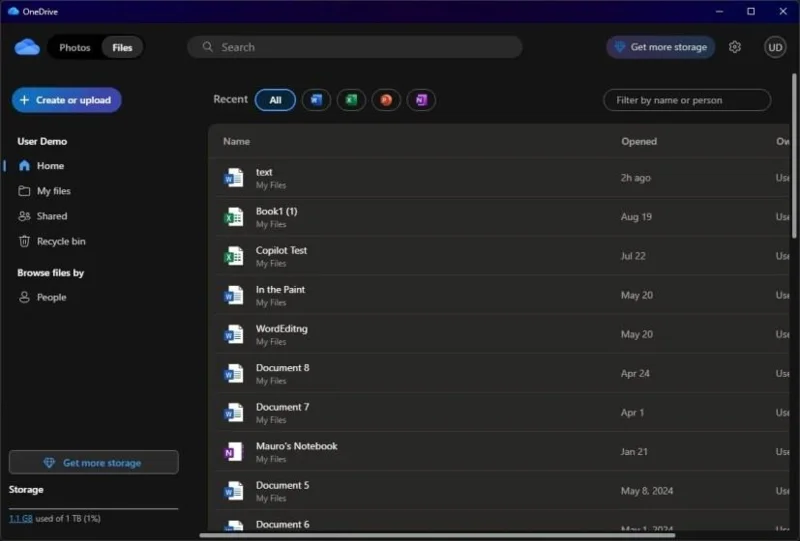Screen dimensions: 800x541
Task: Click the Apr 1 opened date
Action: pyautogui.click(x=632, y=413)
